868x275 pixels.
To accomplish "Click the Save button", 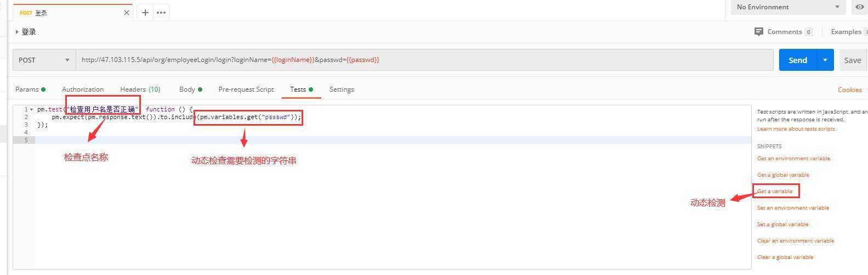I will (x=852, y=60).
